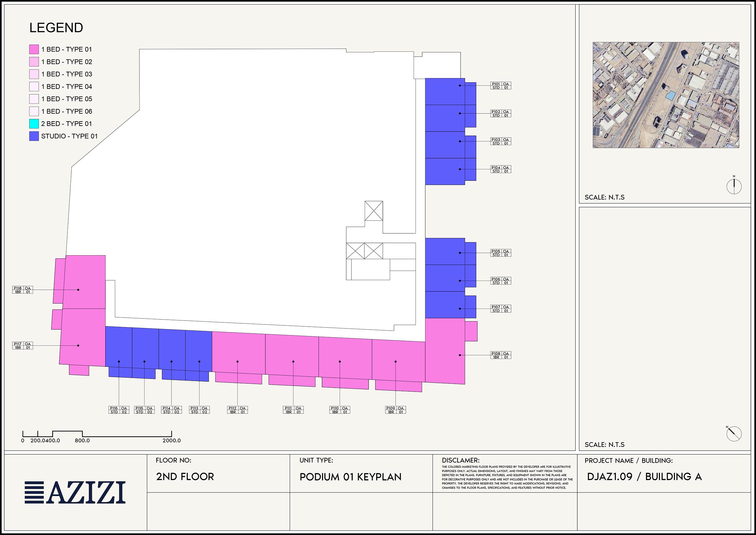Click the 1 BED - TYPE 02 legend swatch

34,62
